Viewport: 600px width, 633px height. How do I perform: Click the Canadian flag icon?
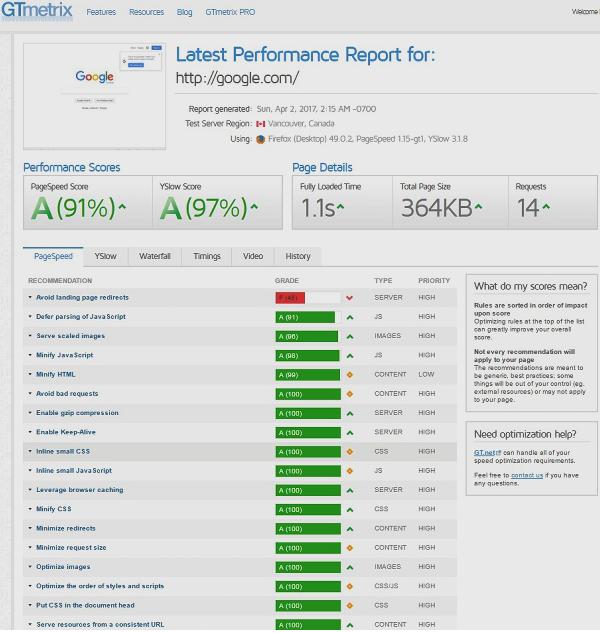[x=260, y=124]
